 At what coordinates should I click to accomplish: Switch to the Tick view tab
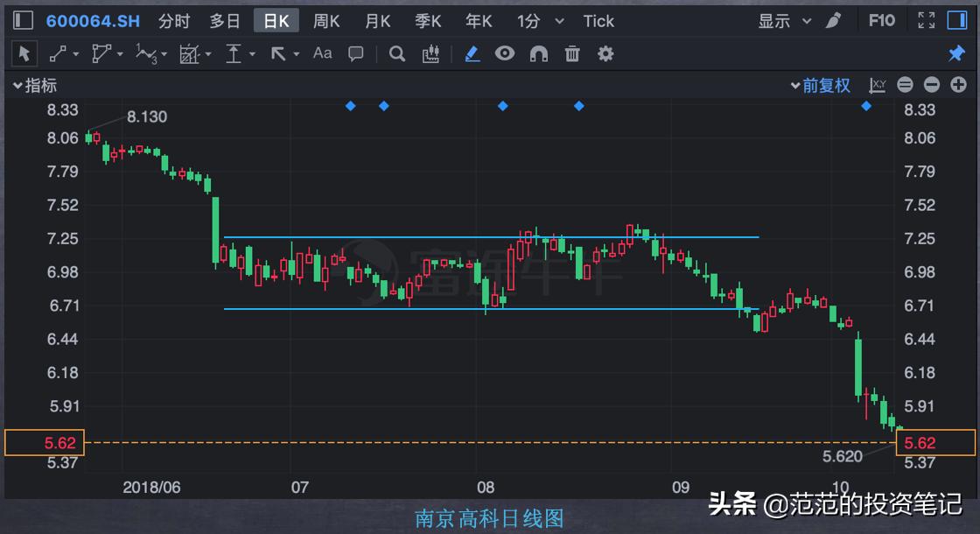tap(598, 19)
